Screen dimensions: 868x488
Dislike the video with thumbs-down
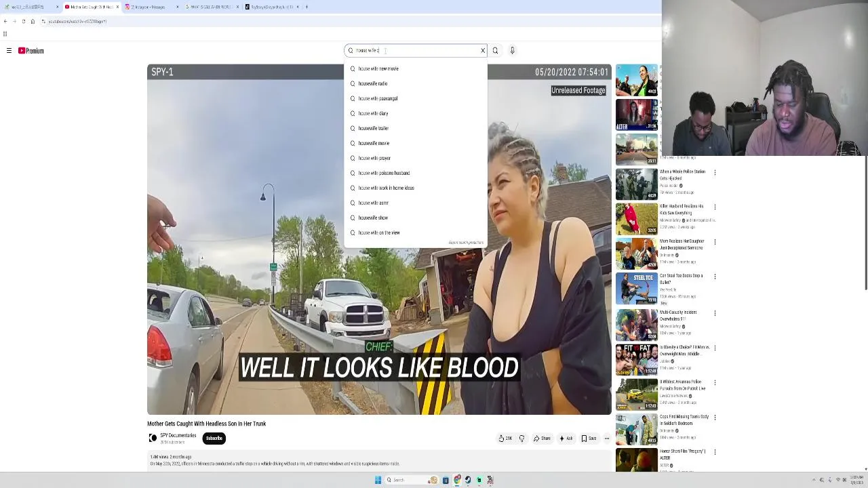click(x=521, y=439)
